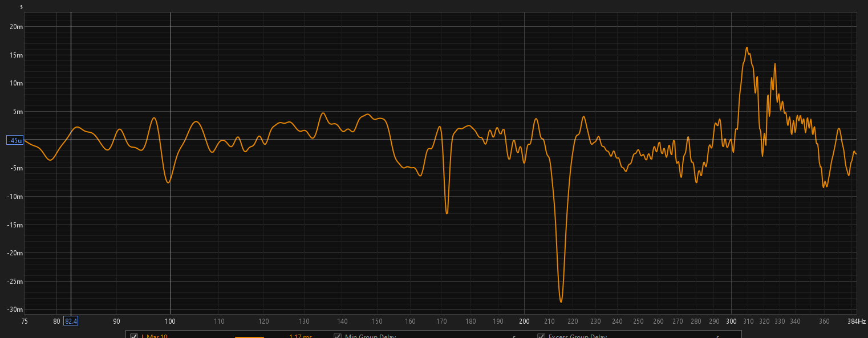Click the -20m vertical axis label
This screenshot has width=868, height=338.
click(x=15, y=253)
